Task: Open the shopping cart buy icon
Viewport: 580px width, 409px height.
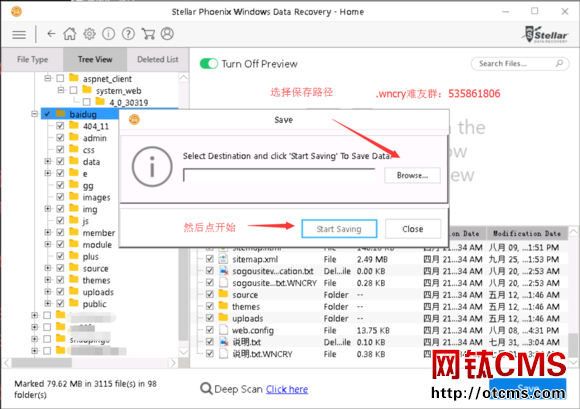Action: 148,34
